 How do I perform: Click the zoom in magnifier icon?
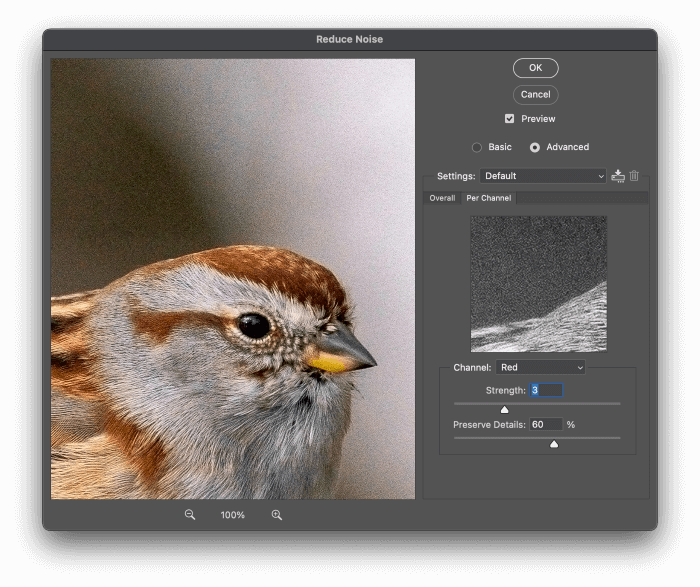click(x=277, y=515)
